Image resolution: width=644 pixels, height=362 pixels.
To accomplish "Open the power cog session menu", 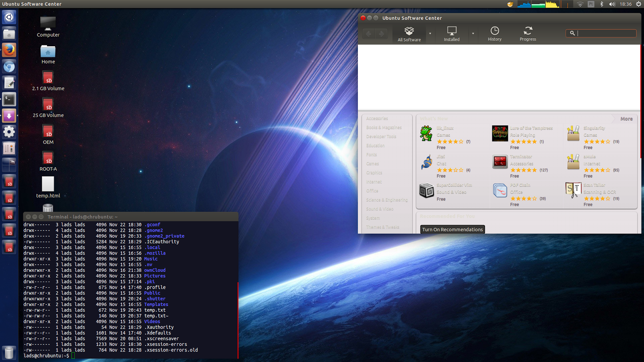I will (638, 4).
